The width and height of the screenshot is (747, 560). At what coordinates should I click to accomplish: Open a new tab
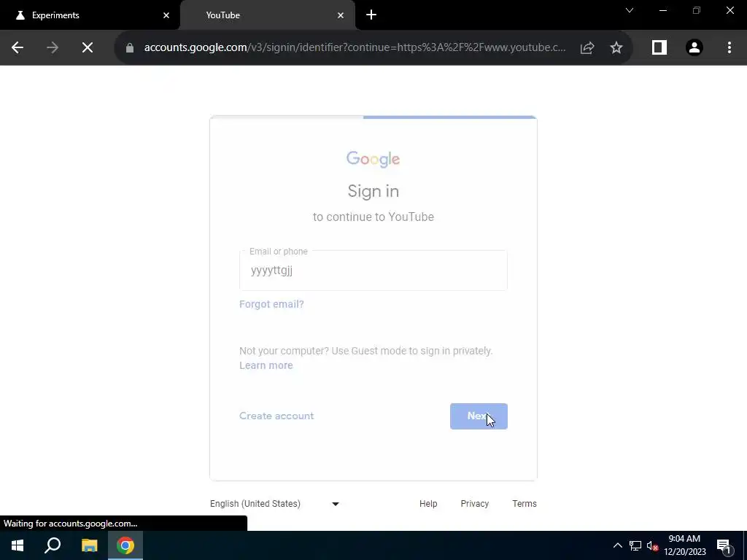[371, 15]
